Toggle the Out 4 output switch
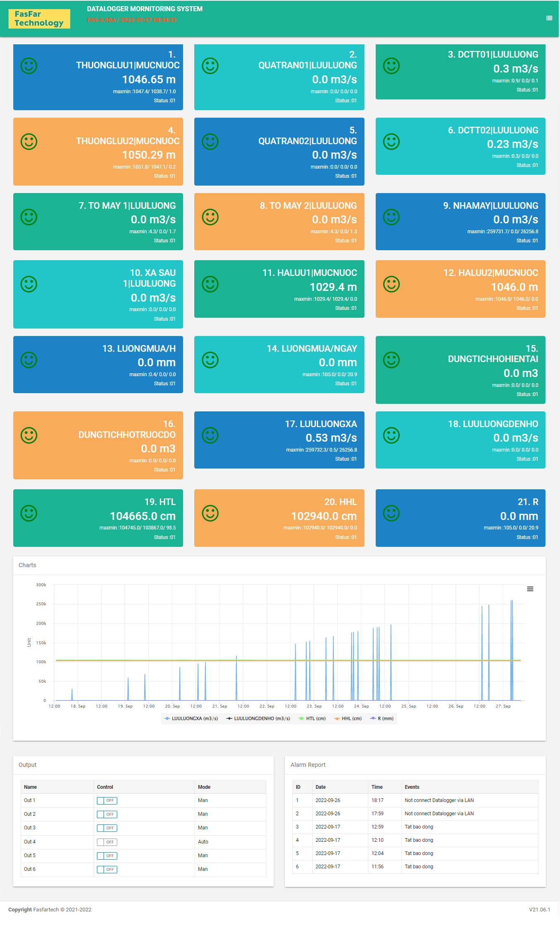 (107, 842)
